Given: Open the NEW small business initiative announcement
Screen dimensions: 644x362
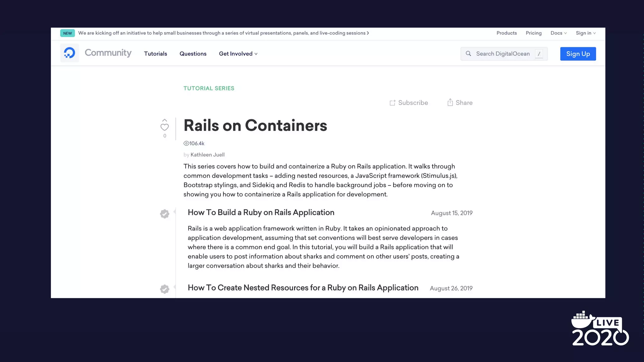Looking at the screenshot, I should click(x=223, y=33).
